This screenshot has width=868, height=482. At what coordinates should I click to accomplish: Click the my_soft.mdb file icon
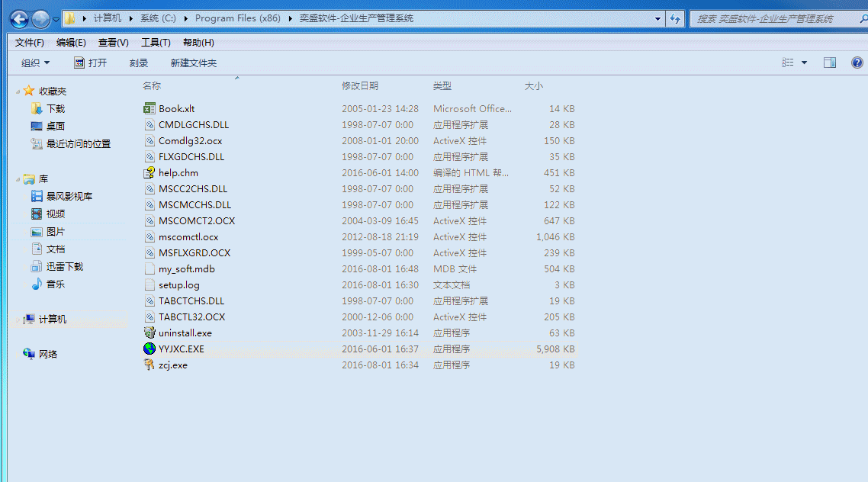click(149, 269)
